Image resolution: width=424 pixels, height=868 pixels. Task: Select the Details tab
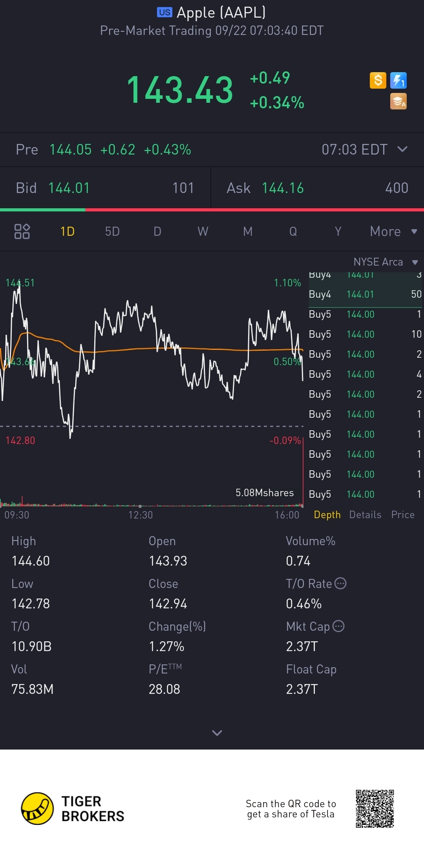tap(365, 515)
